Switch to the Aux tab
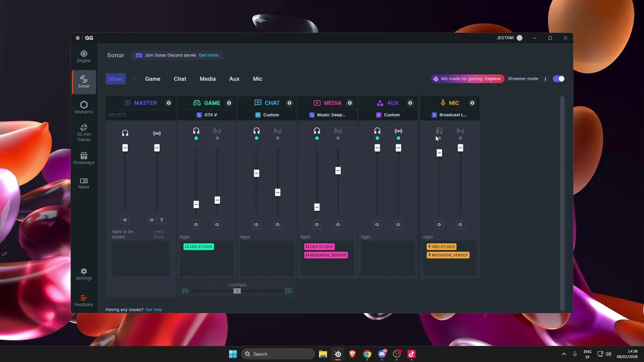The image size is (644, 362). [234, 79]
